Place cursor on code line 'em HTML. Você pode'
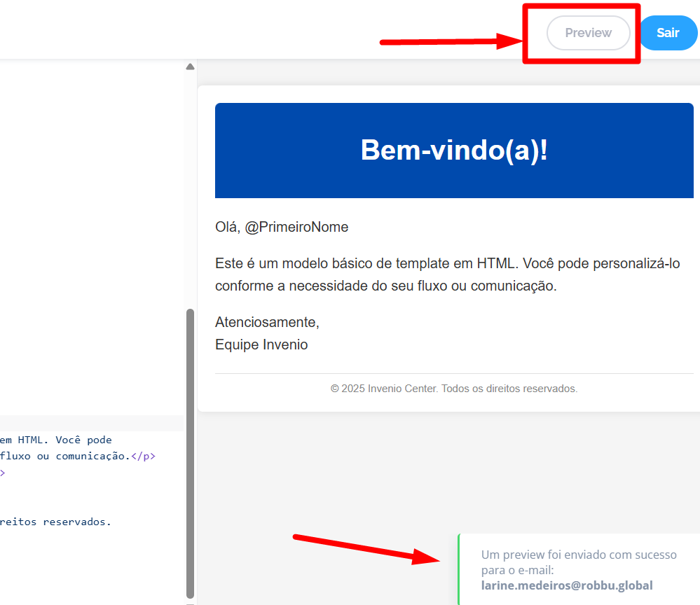 click(56, 440)
